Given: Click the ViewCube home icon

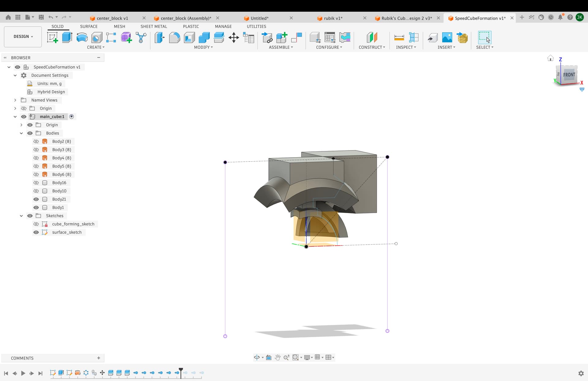Looking at the screenshot, I should [x=550, y=58].
